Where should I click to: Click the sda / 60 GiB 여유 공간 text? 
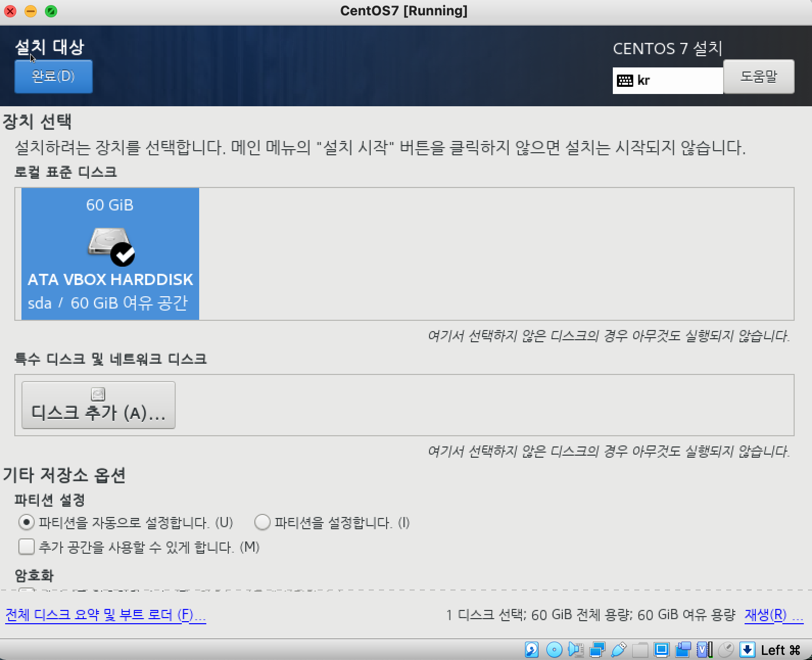pyautogui.click(x=108, y=303)
